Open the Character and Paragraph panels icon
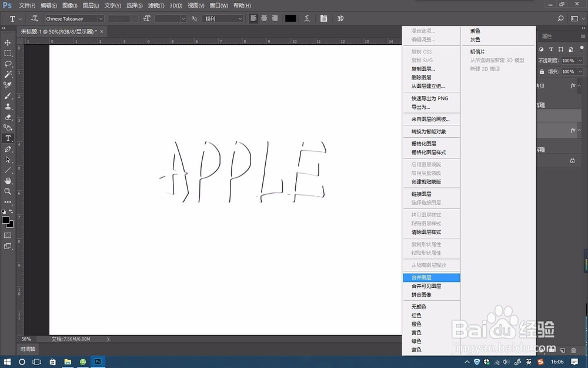Image resolution: width=588 pixels, height=368 pixels. (323, 18)
